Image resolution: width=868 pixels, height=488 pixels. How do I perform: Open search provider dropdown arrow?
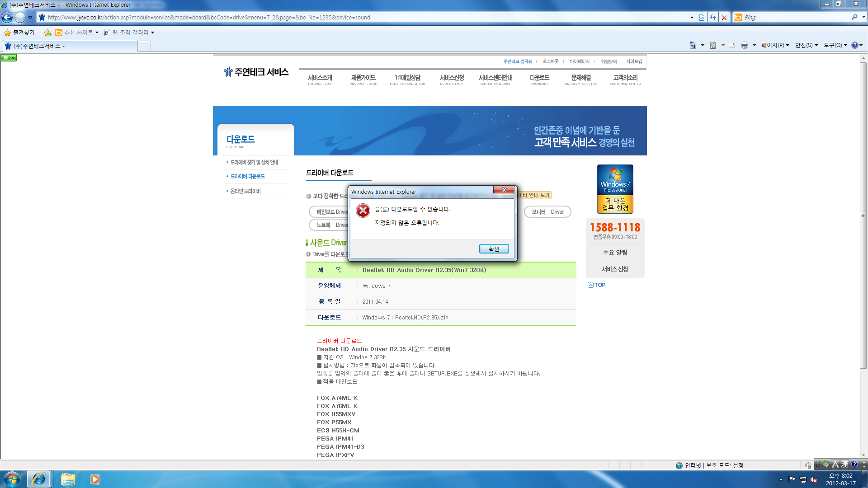tap(863, 17)
